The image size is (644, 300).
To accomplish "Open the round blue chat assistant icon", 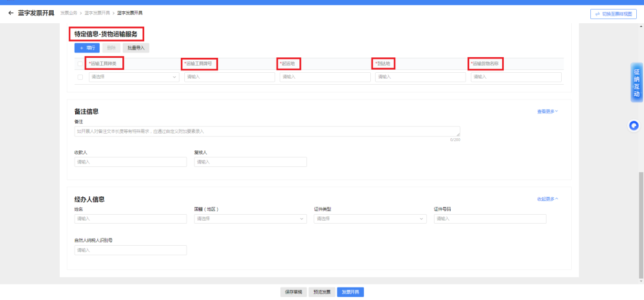I will [x=634, y=126].
